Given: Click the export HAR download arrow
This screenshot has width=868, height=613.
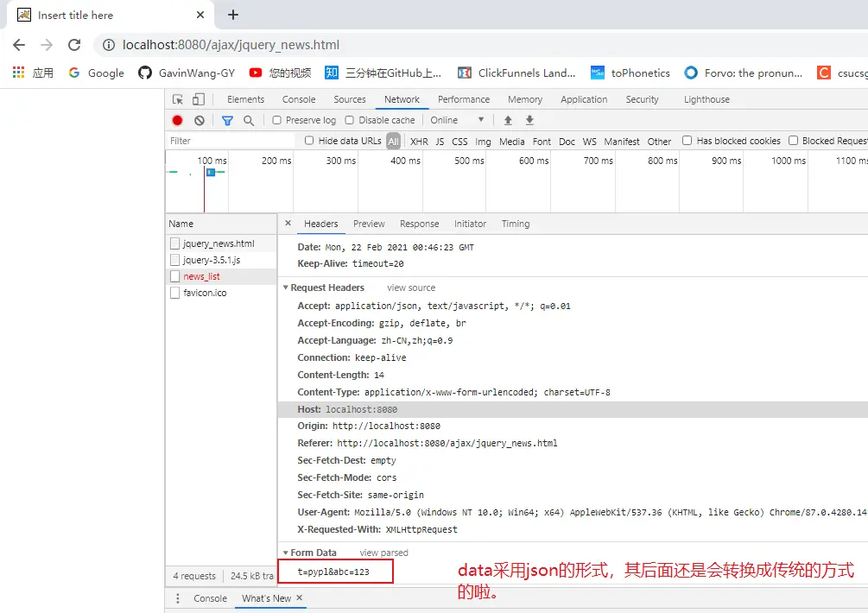Looking at the screenshot, I should click(529, 121).
